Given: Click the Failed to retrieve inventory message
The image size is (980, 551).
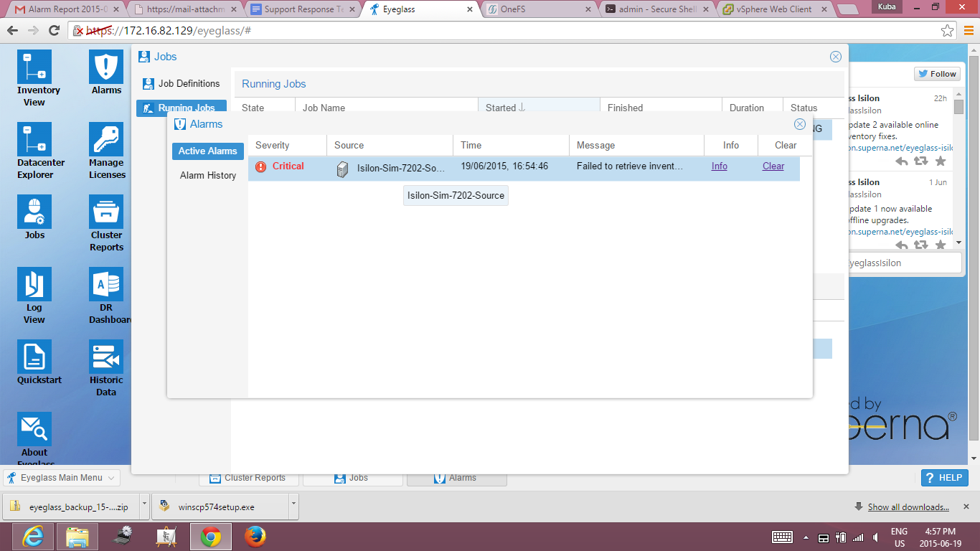Looking at the screenshot, I should [x=629, y=166].
